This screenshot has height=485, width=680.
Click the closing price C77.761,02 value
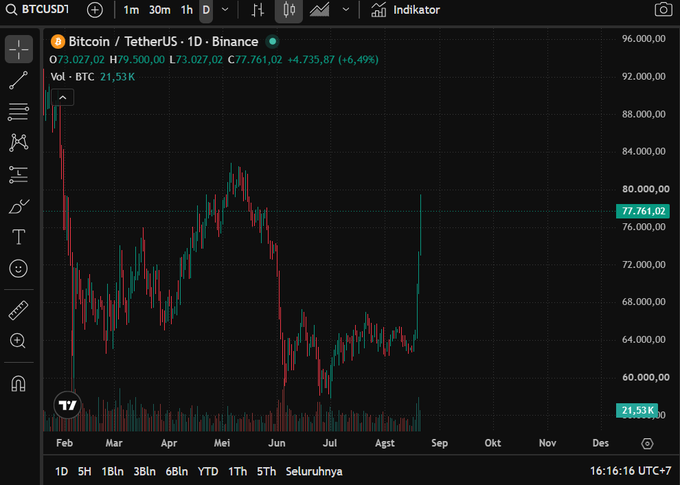pyautogui.click(x=255, y=60)
